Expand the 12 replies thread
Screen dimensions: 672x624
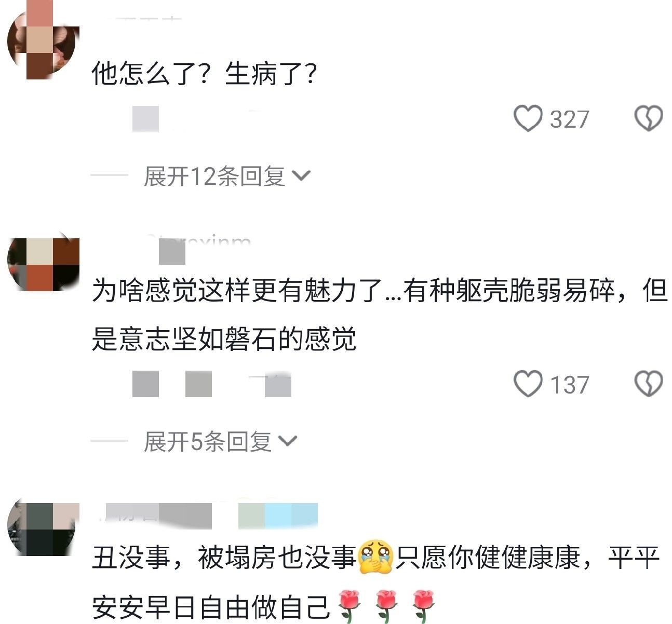click(x=226, y=177)
